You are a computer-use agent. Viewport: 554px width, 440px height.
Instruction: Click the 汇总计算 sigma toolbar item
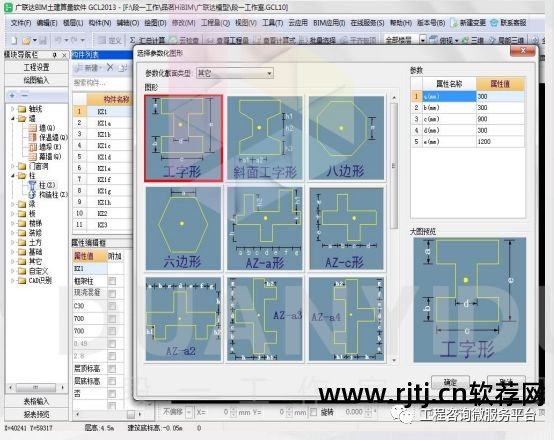pyautogui.click(x=147, y=40)
